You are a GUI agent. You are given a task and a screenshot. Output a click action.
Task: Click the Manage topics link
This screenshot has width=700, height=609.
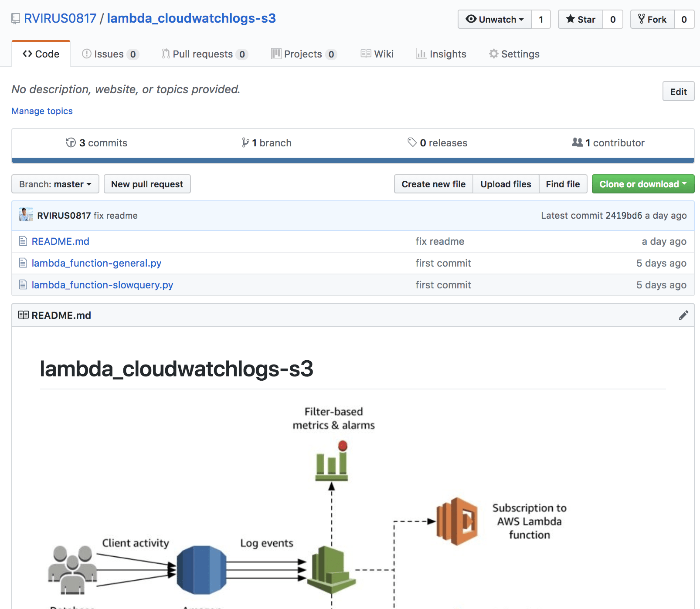42,111
